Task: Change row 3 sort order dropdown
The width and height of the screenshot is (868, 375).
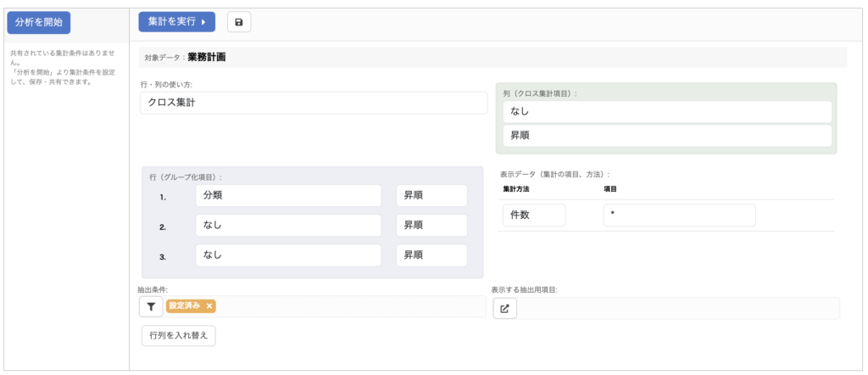Action: pyautogui.click(x=431, y=255)
